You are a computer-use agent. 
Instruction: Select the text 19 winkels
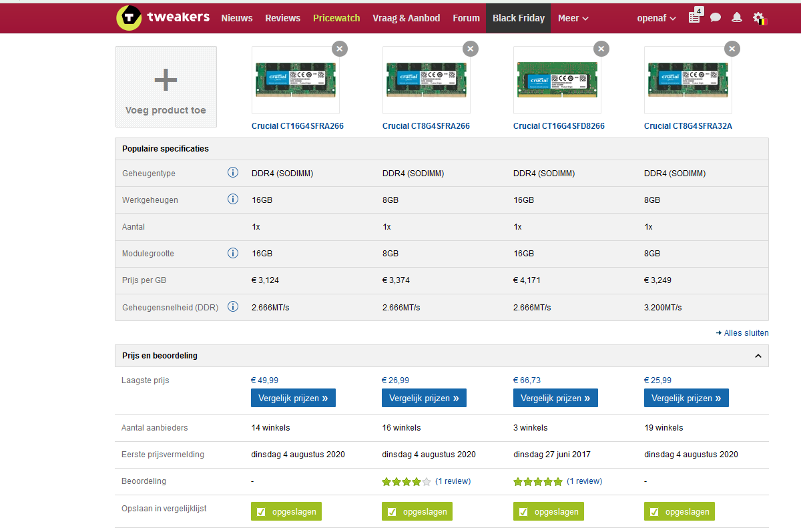[663, 427]
